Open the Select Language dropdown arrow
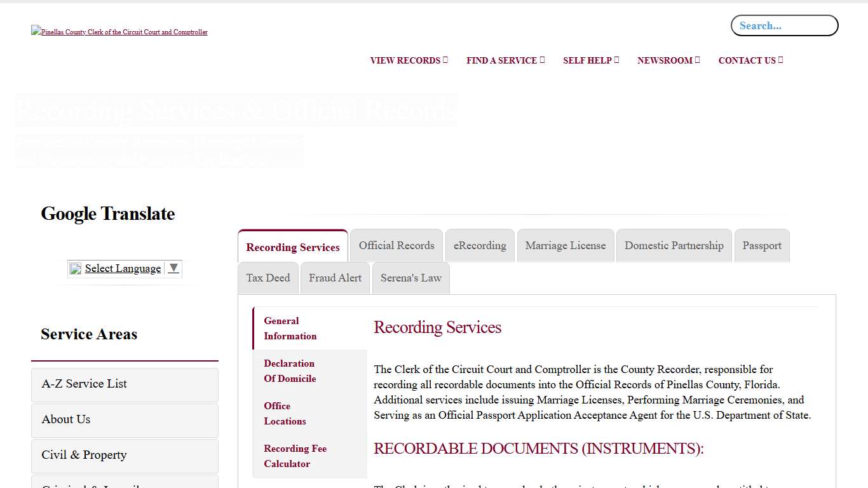The image size is (868, 488). [173, 268]
